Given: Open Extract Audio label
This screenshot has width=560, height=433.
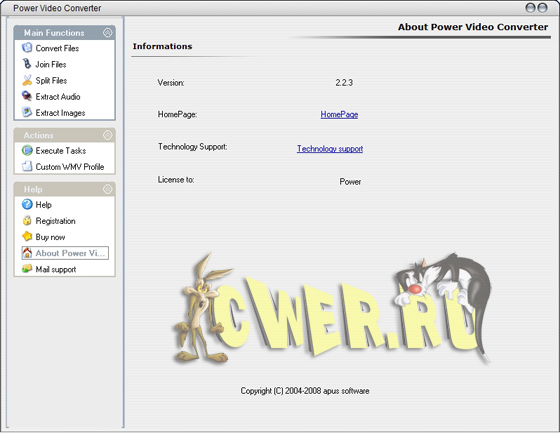Looking at the screenshot, I should (x=58, y=97).
